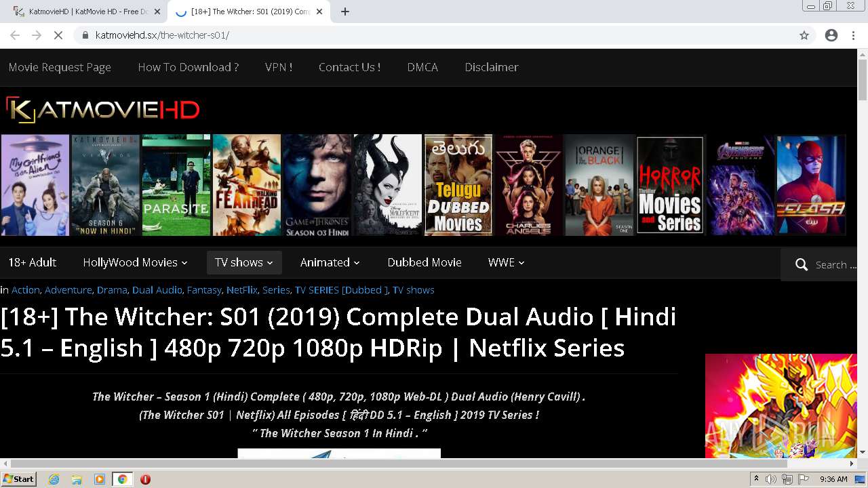
Task: Click the Chrome taskbar icon
Action: [x=122, y=479]
